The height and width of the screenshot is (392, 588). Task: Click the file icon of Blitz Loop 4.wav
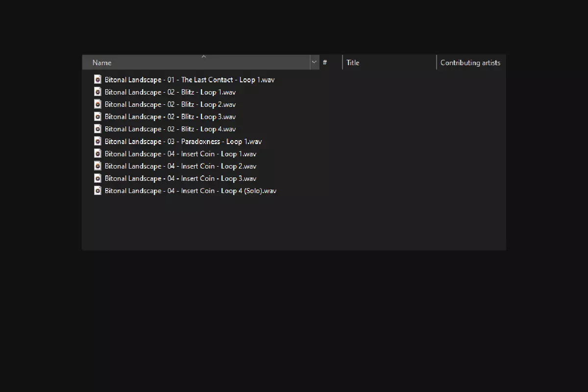tap(98, 128)
